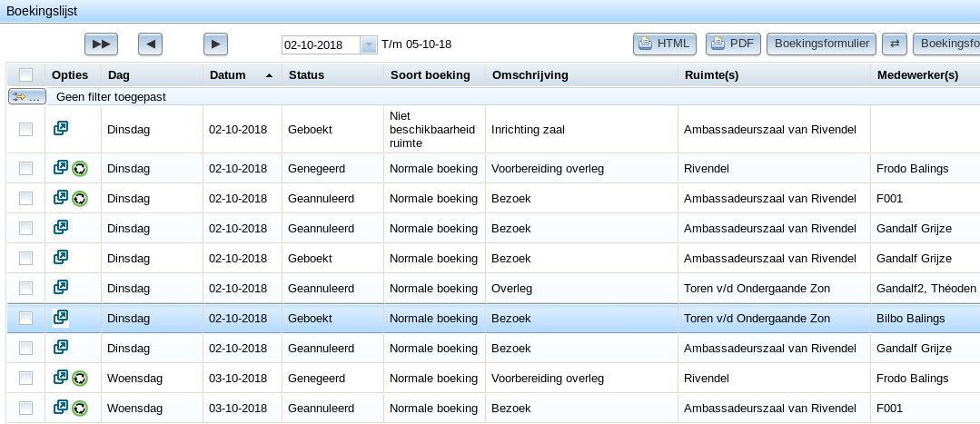Sort by the Status column header
The width and height of the screenshot is (980, 424).
pos(305,75)
